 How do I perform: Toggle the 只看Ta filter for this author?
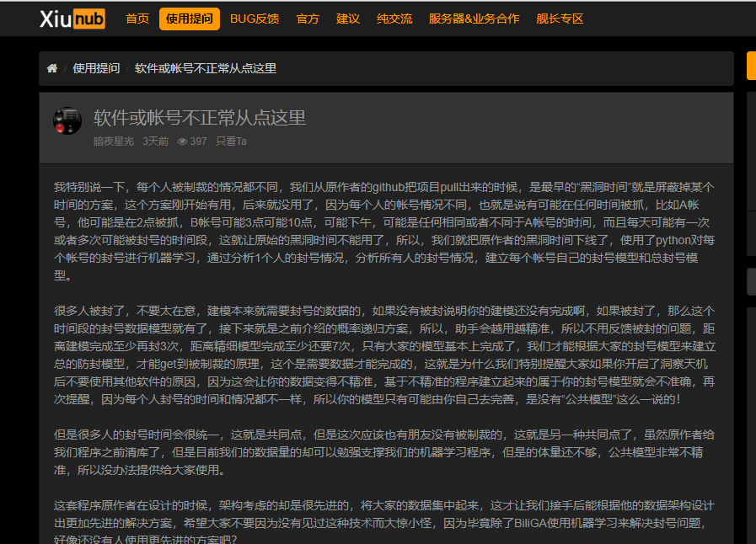231,141
